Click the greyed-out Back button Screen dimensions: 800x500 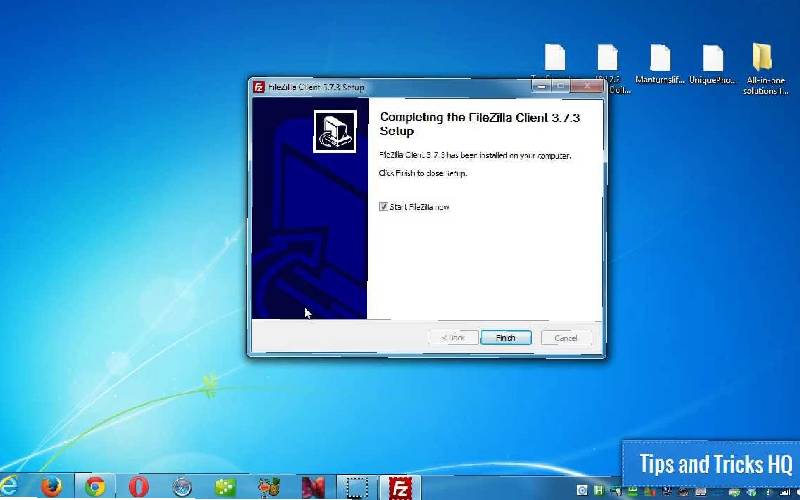click(453, 338)
